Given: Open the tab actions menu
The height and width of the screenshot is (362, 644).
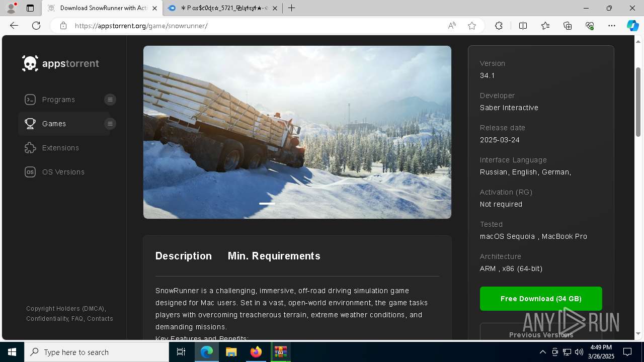Looking at the screenshot, I should click(x=30, y=8).
